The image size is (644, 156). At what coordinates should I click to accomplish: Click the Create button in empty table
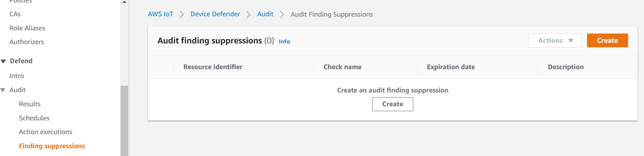(x=392, y=104)
